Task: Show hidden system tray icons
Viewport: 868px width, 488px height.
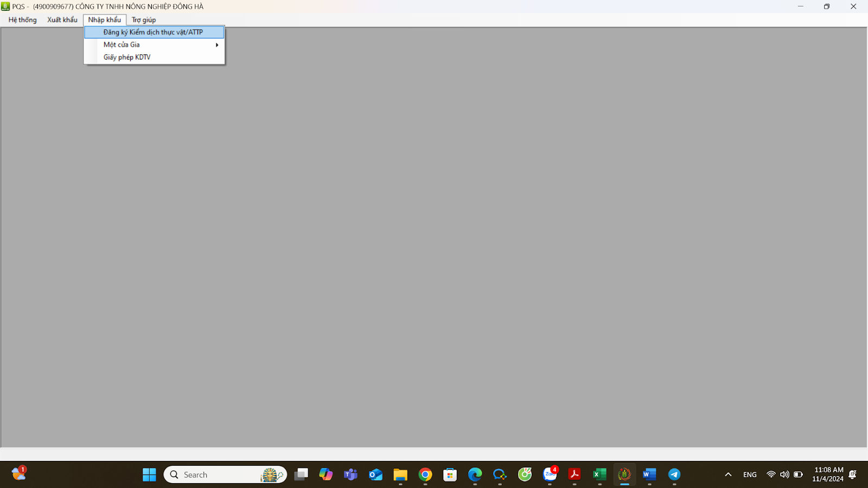Action: coord(728,474)
